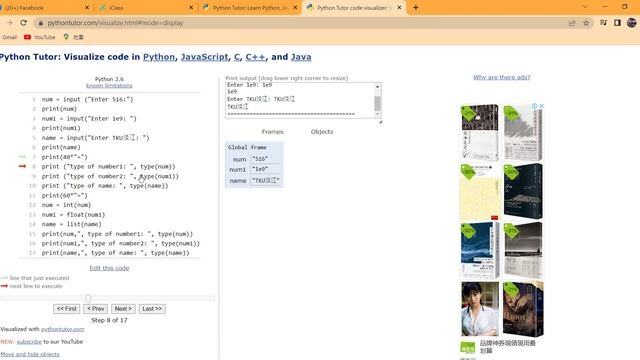Screen dimensions: 640x360
Task: Open the ad info icon
Action: point(534,106)
